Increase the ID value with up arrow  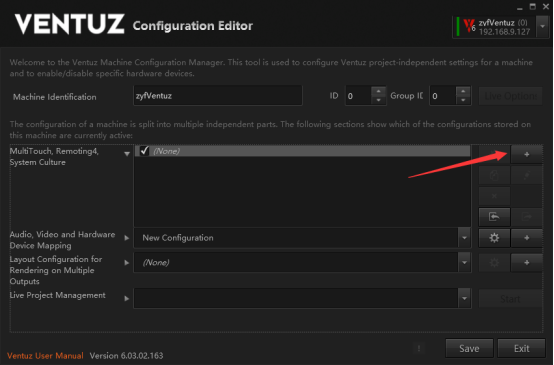[378, 91]
